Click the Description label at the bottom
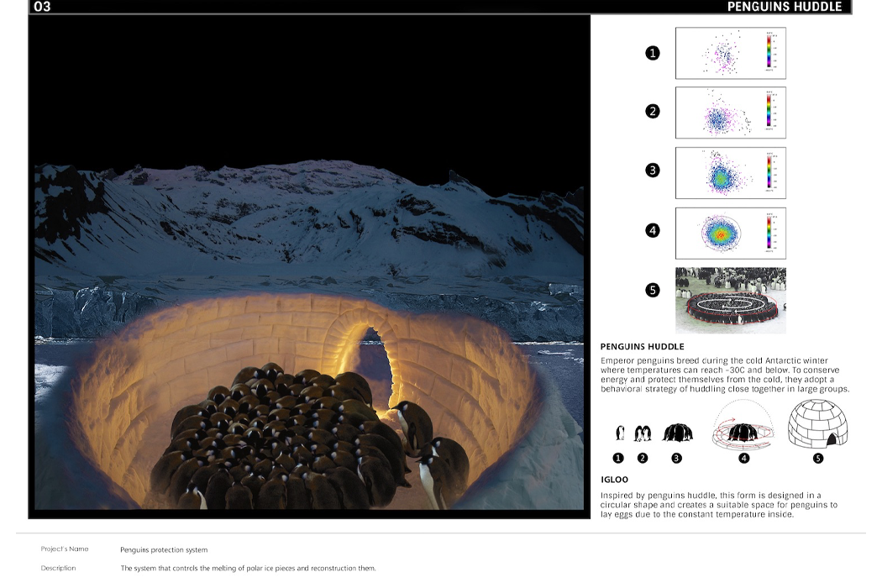 (x=58, y=569)
